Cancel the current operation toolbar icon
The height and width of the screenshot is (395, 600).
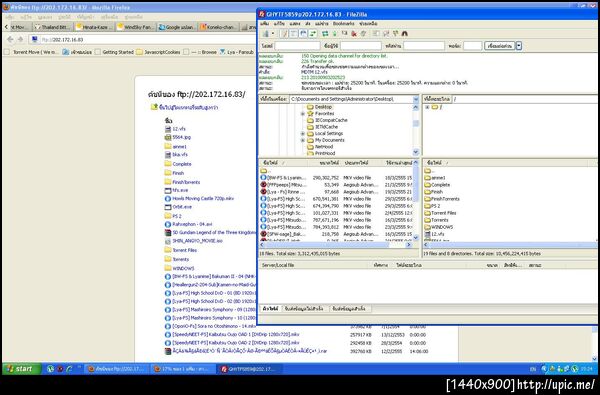click(344, 34)
